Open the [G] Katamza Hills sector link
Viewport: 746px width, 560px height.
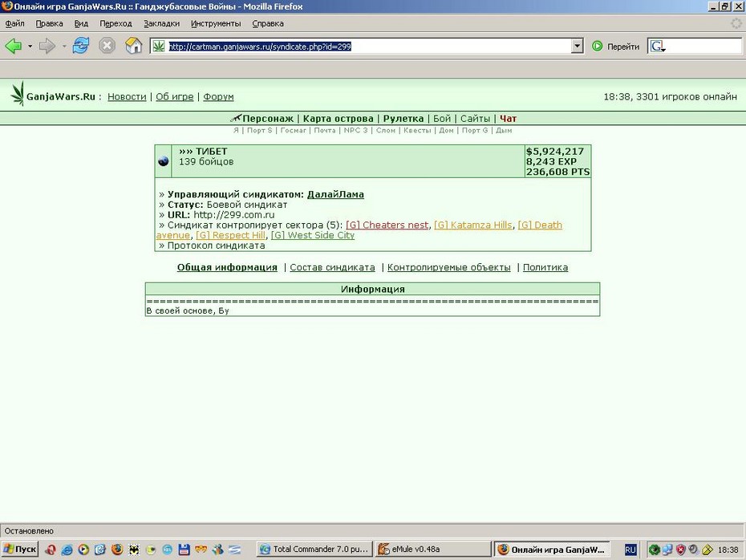pyautogui.click(x=473, y=225)
